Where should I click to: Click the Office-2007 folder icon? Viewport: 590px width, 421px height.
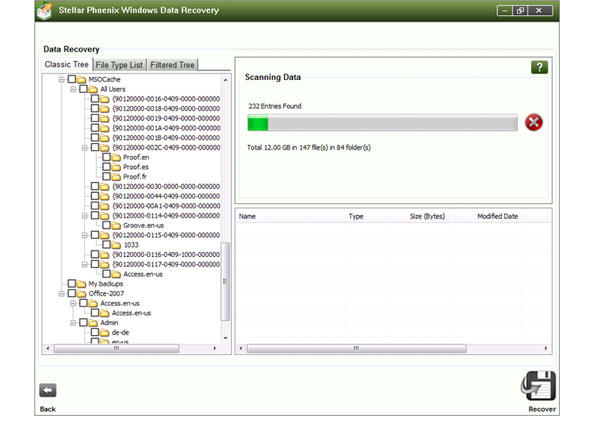[x=81, y=293]
